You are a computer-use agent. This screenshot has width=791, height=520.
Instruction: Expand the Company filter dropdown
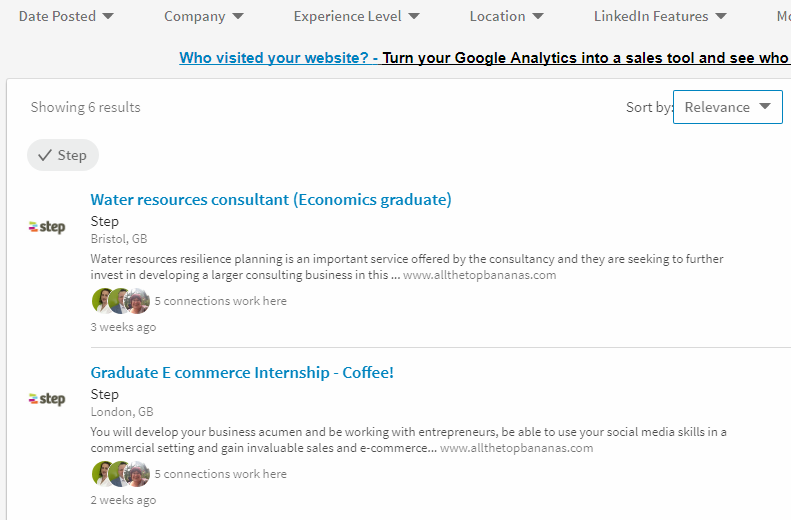point(203,16)
